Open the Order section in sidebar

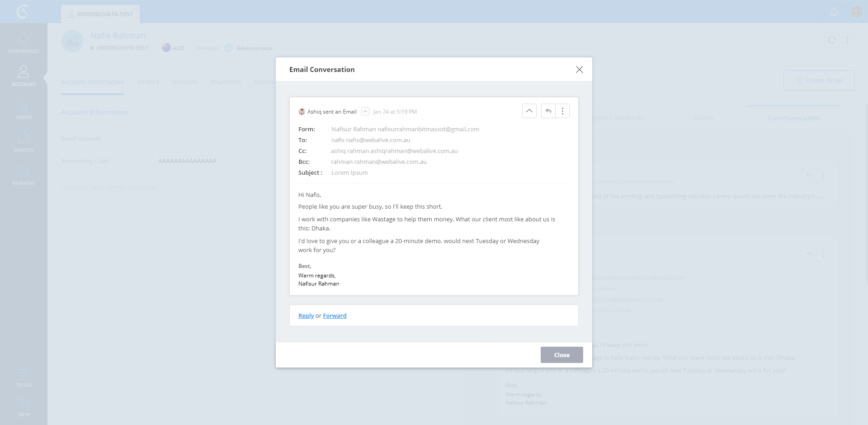tap(24, 110)
